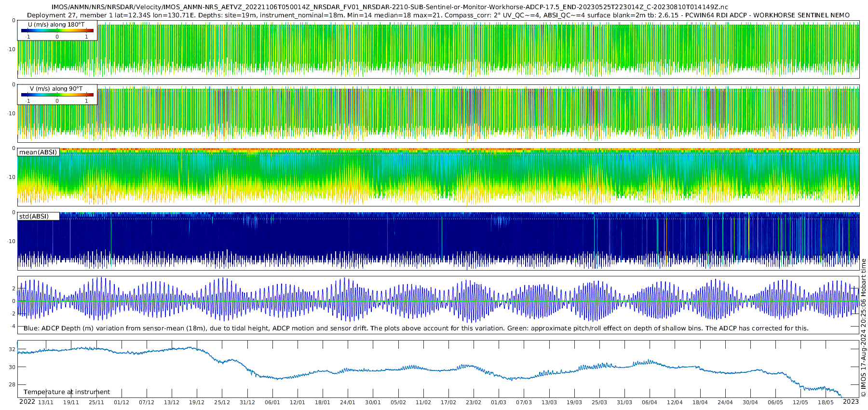This screenshot has width=868, height=410.
Task: Click the 30 tick on temperature axis
Action: coord(12,367)
